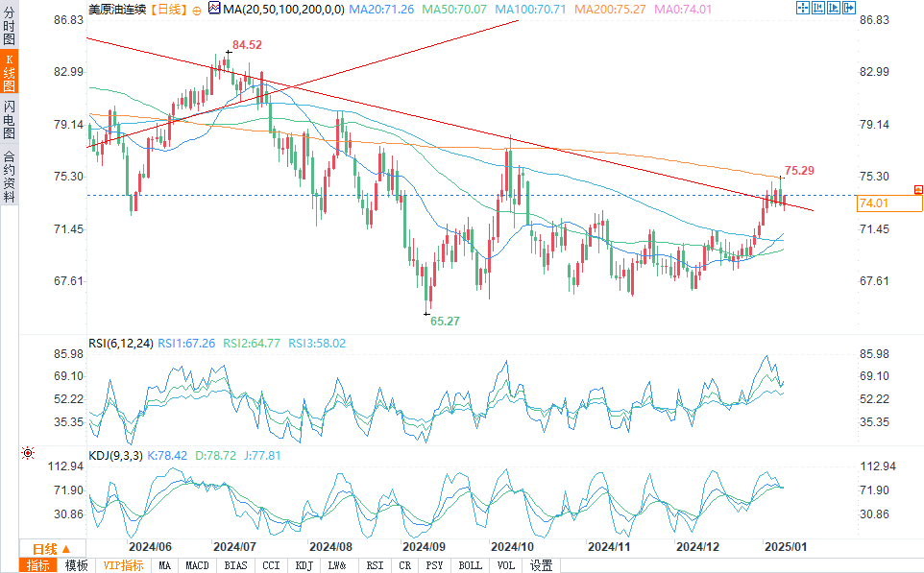Click the 74.01 current price box
Image resolution: width=924 pixels, height=573 pixels.
[x=889, y=203]
